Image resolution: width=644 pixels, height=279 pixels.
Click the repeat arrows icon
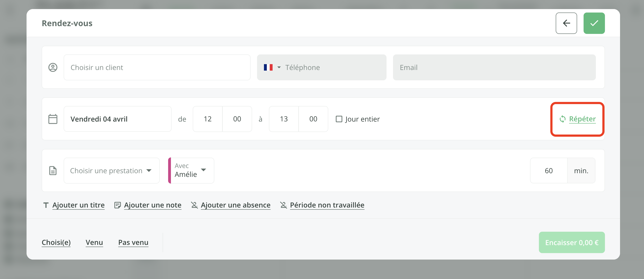click(x=562, y=119)
